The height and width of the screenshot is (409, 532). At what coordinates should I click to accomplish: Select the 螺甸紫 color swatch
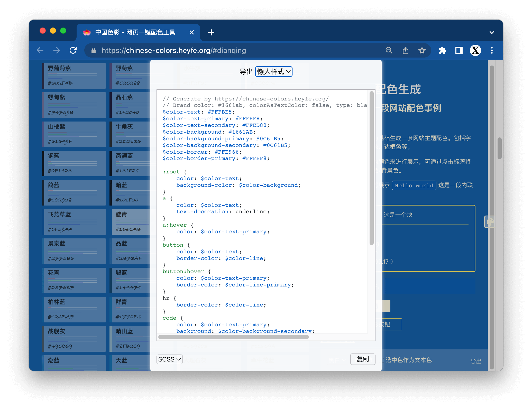coord(74,105)
